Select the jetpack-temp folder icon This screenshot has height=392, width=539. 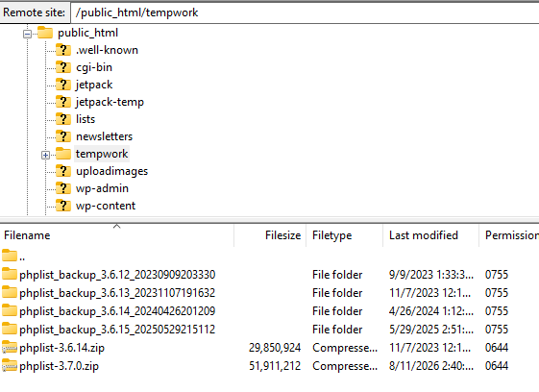(x=63, y=102)
